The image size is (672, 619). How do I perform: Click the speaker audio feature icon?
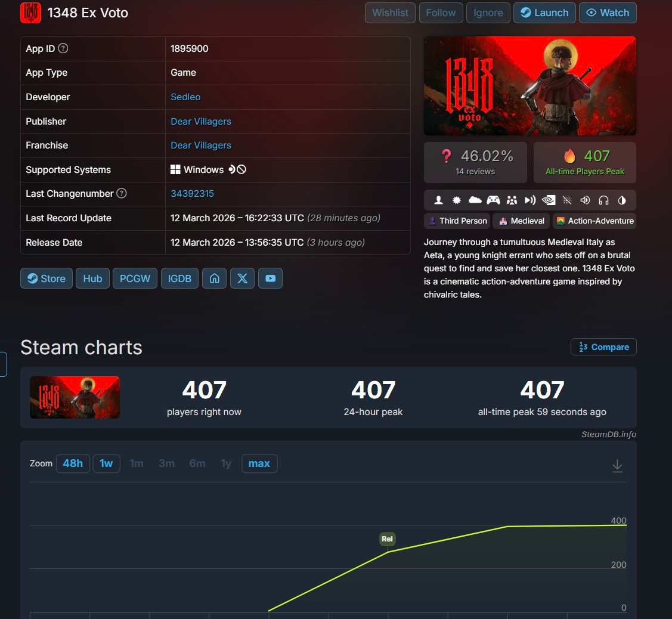coord(585,200)
